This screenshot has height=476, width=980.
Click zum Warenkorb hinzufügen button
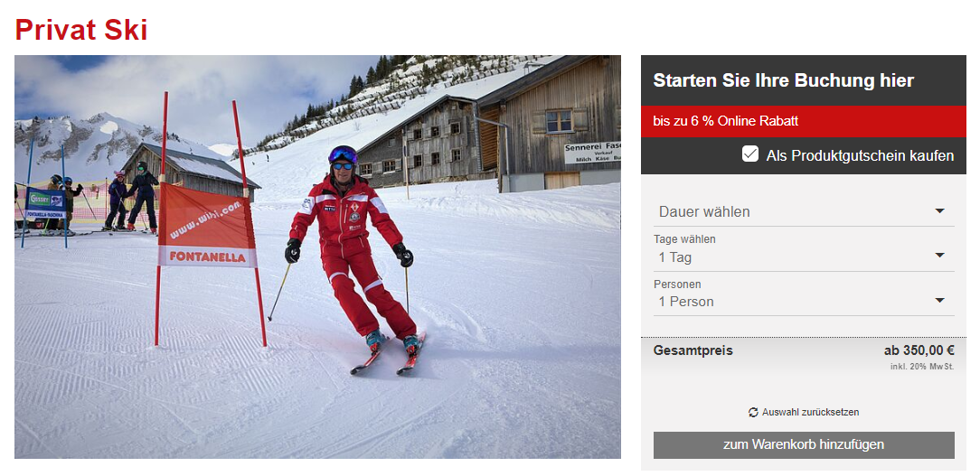[804, 444]
